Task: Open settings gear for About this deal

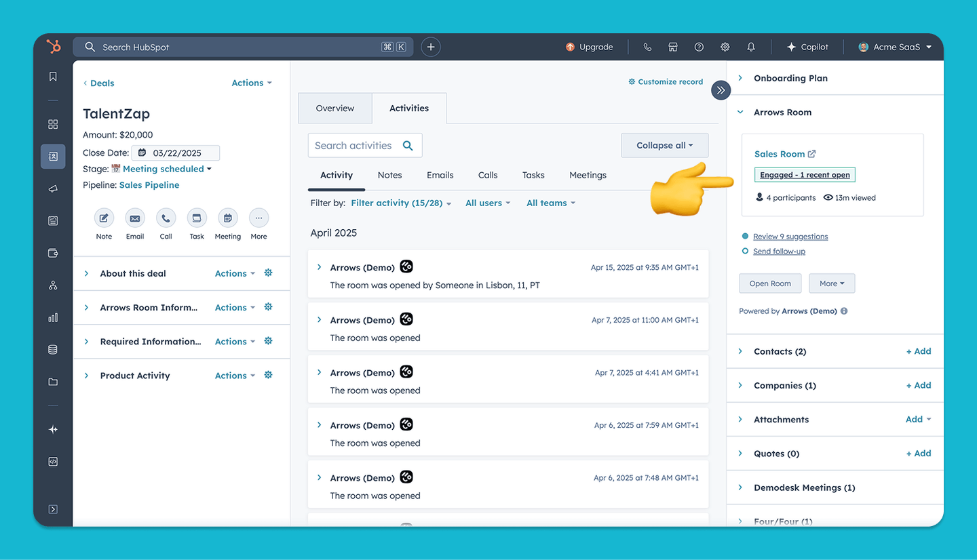Action: 268,273
